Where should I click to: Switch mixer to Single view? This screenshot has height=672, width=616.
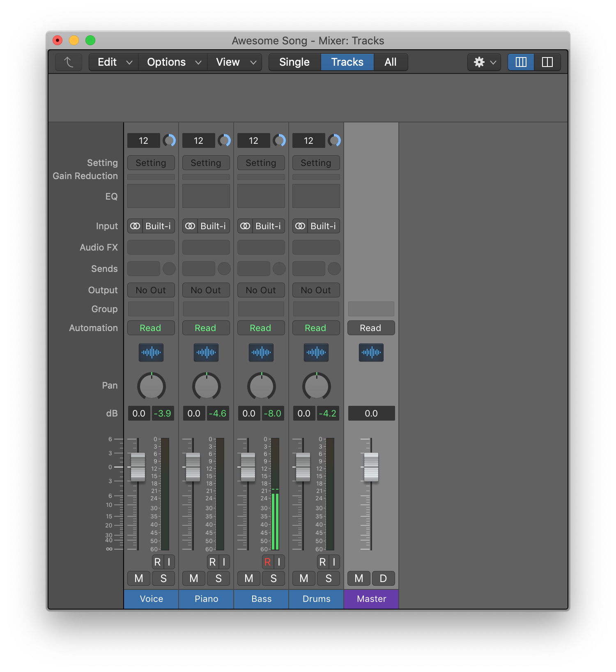294,62
